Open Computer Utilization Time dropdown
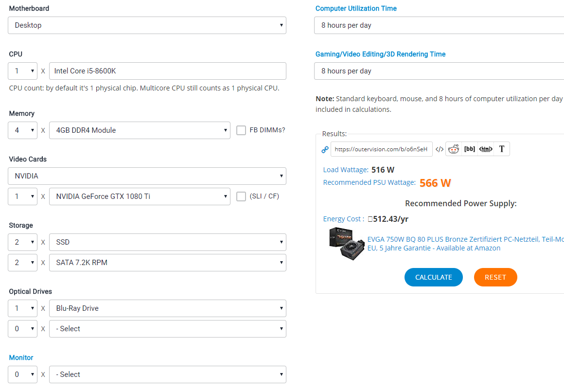This screenshot has width=564, height=392. click(x=439, y=25)
